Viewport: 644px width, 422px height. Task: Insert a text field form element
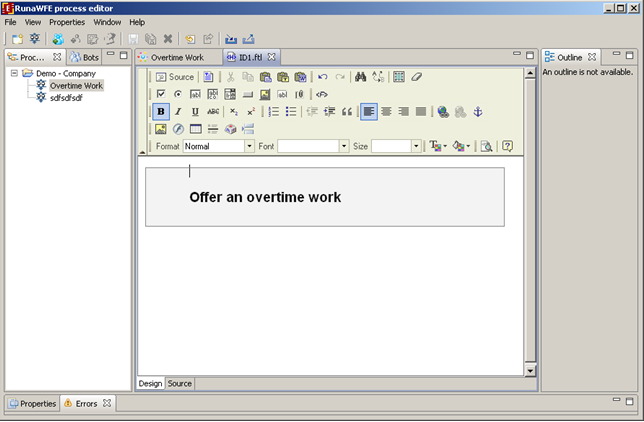[196, 95]
